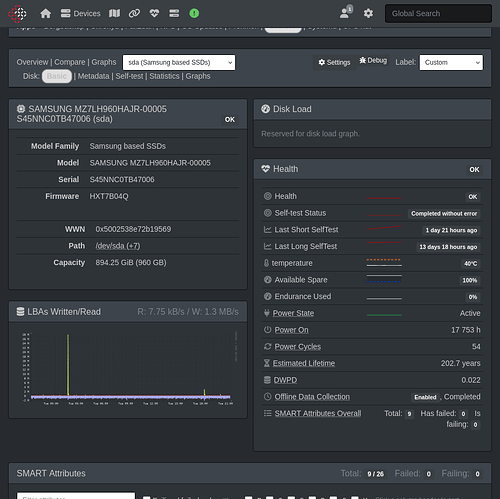Click the Power State green sparkline

[x=384, y=315]
